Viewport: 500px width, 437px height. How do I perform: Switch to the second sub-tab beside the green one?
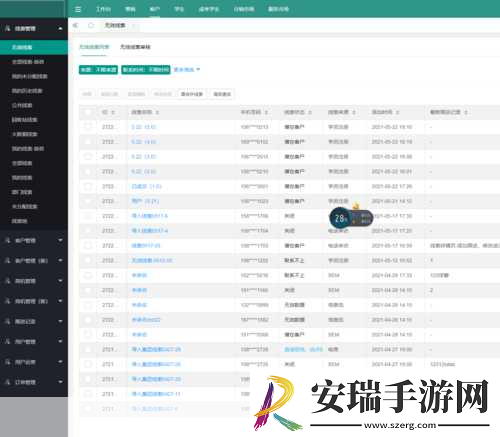click(135, 47)
